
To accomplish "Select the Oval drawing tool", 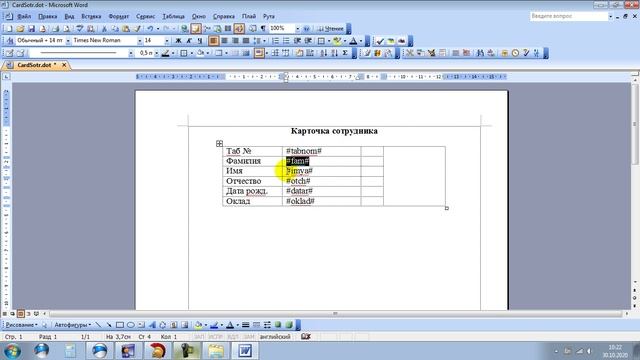I will pyautogui.click(x=131, y=325).
